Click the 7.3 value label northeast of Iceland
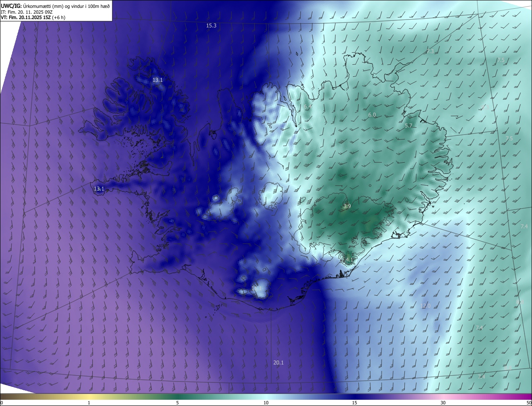 [x=430, y=51]
